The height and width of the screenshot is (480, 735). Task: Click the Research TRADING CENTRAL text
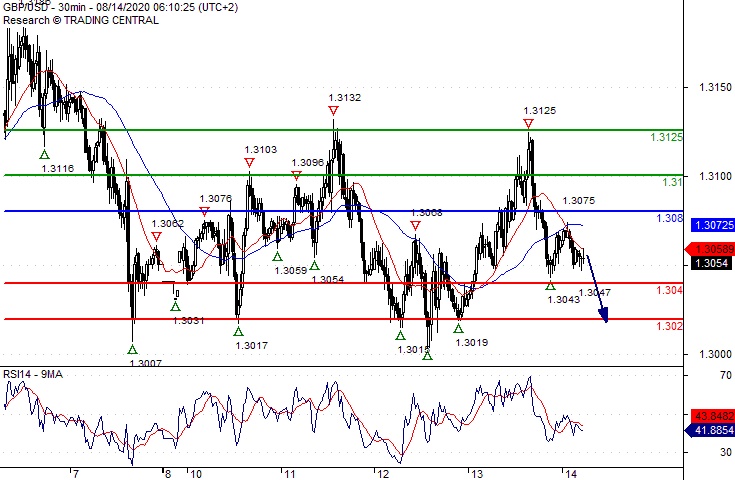[81, 20]
